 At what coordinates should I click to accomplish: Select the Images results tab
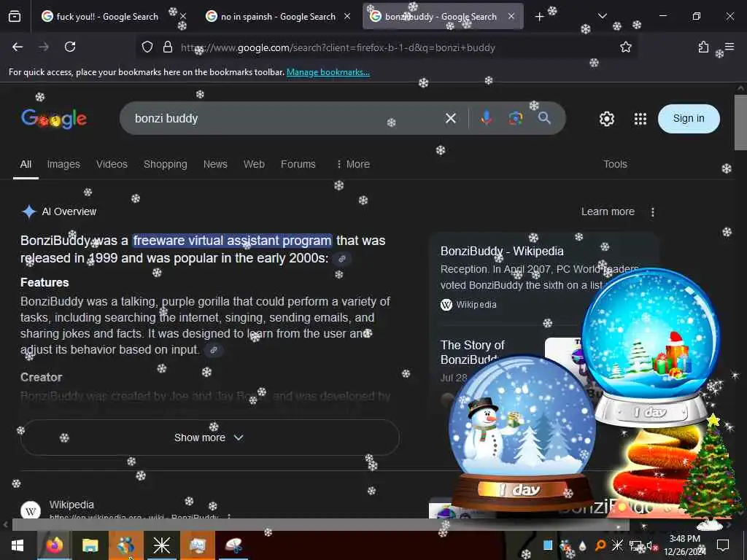pos(63,164)
